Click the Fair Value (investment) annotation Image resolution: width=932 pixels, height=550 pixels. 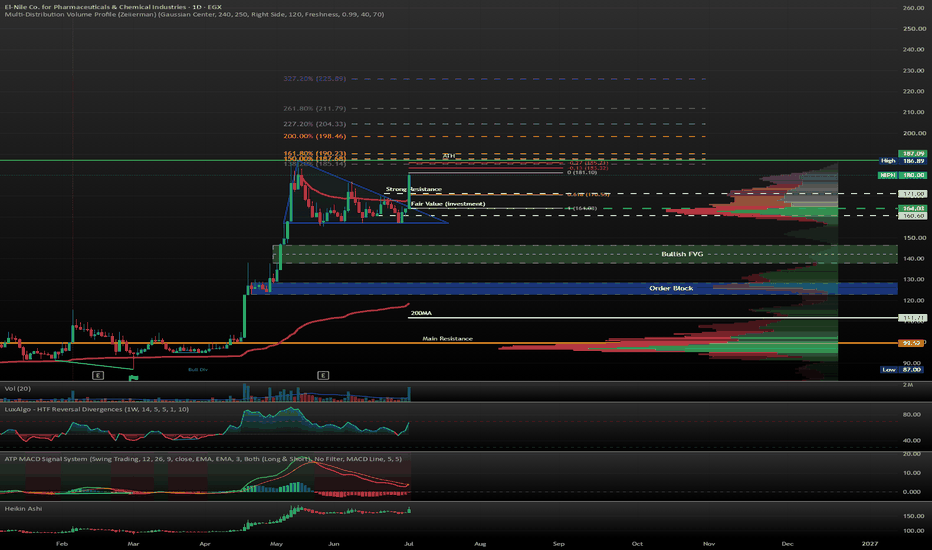pyautogui.click(x=448, y=204)
